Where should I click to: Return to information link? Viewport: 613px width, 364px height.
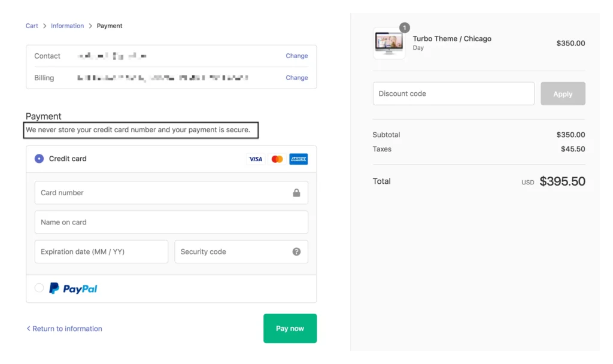click(64, 329)
